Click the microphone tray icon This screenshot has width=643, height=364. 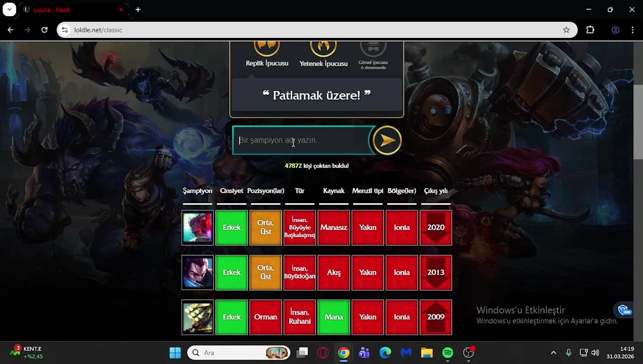pos(569,353)
